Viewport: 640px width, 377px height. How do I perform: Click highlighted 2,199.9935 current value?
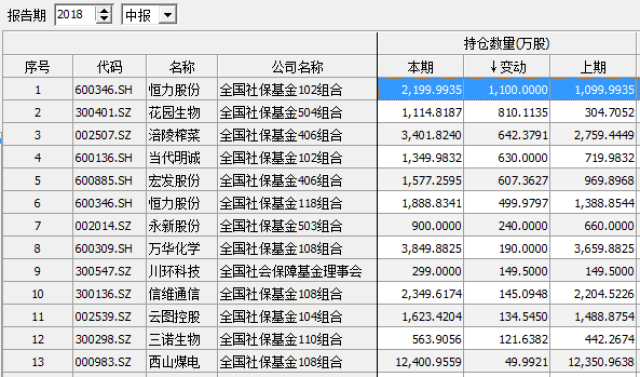[x=420, y=89]
